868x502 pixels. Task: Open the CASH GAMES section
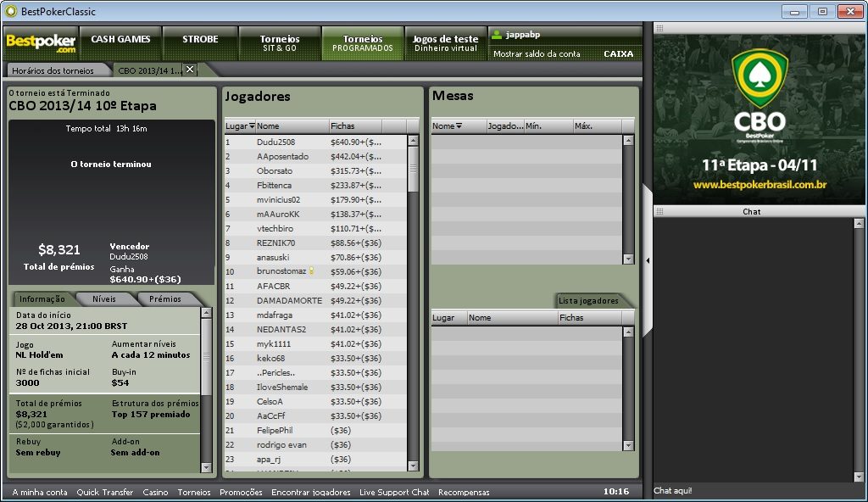tap(120, 43)
